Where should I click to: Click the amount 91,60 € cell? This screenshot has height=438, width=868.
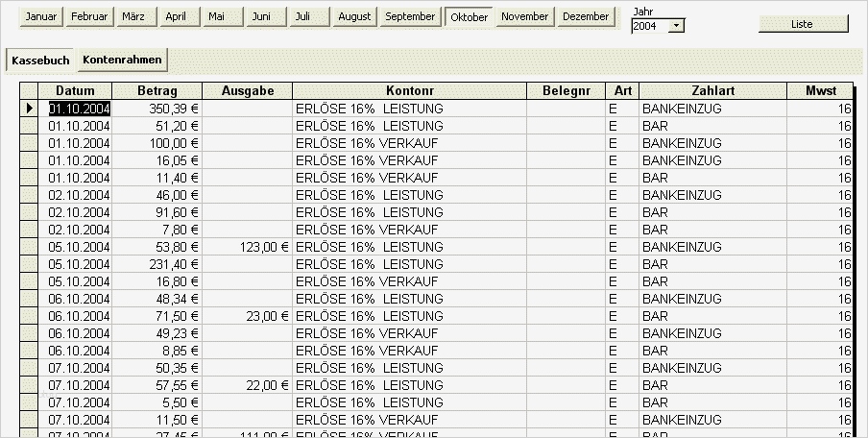pos(157,212)
